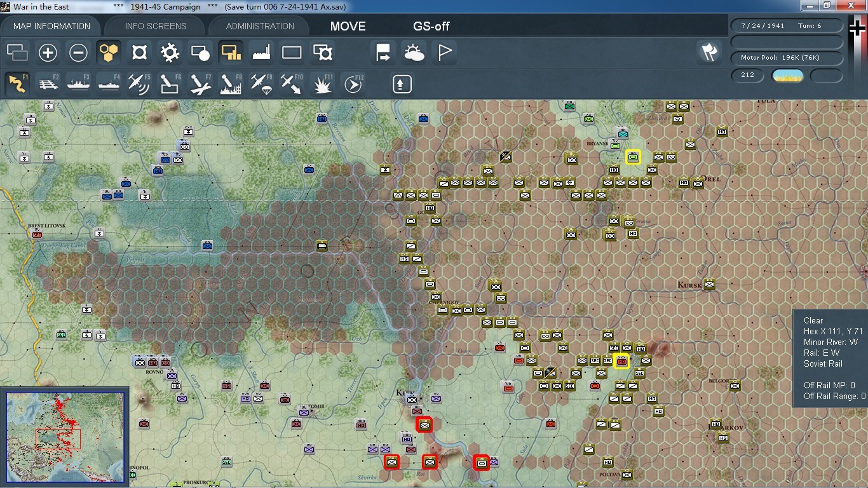Select the yellow-outlined red unit in the southeast cluster
Viewport: 868px width, 488px height.
click(x=621, y=361)
